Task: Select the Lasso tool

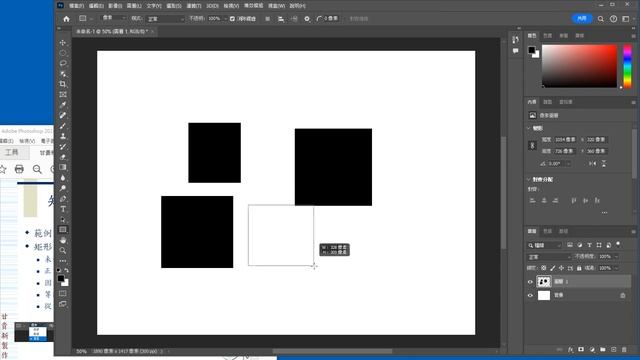Action: (62, 63)
